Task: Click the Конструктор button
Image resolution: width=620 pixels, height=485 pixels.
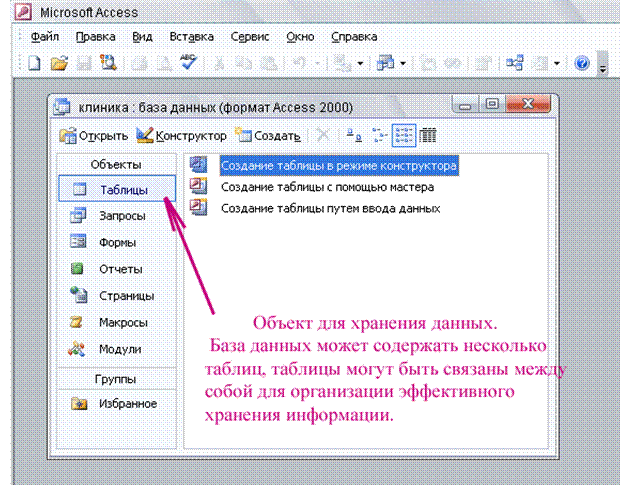Action: [x=181, y=135]
